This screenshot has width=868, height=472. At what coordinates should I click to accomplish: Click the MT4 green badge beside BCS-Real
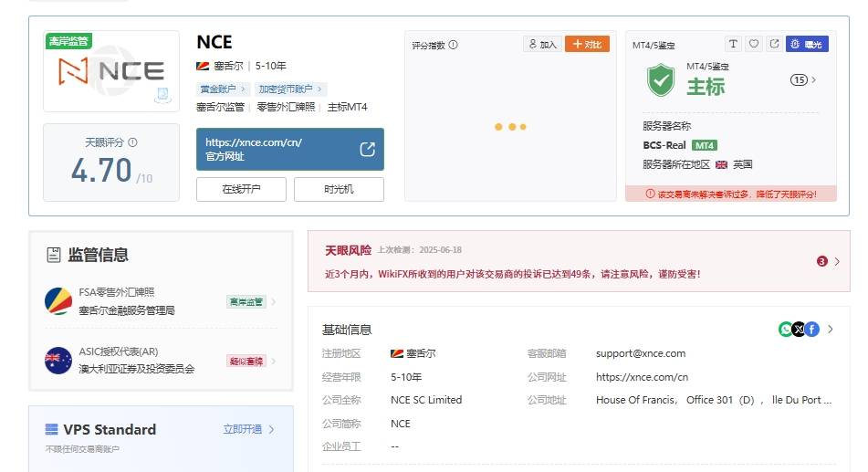point(704,146)
